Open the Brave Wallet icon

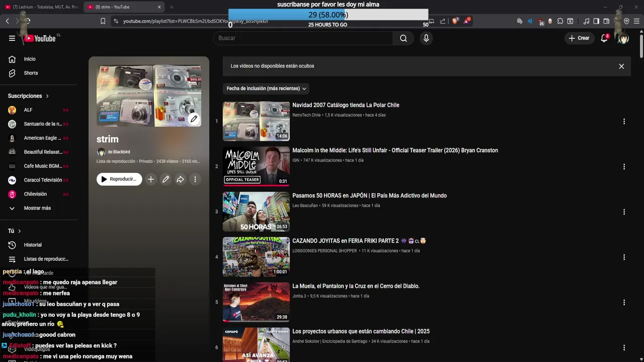click(606, 21)
